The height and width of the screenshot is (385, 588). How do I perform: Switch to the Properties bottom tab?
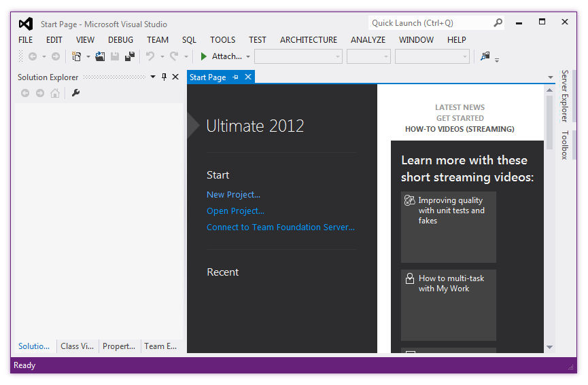(119, 346)
